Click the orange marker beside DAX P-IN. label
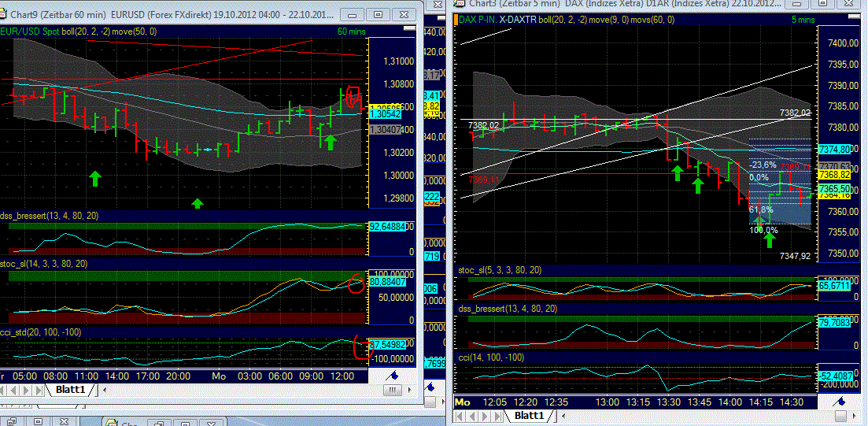 pos(456,20)
